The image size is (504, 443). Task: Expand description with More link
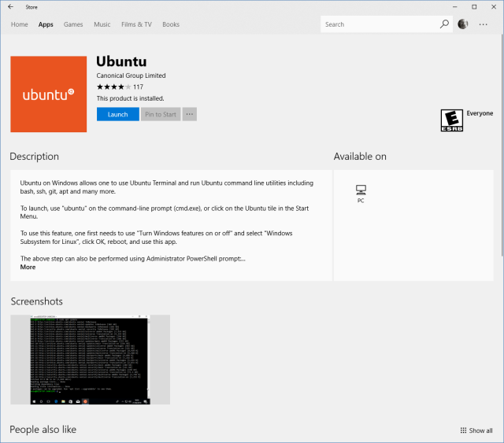(28, 267)
